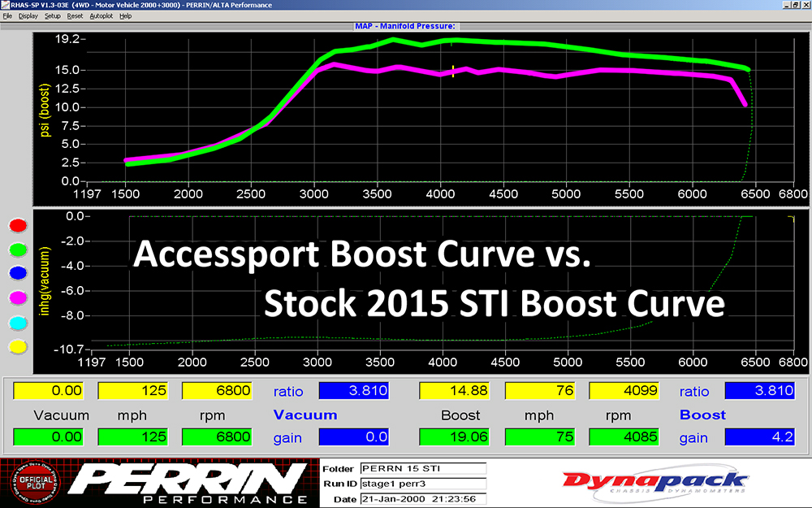
Task: Click the Vacuum gain field 0.0
Action: pos(354,436)
